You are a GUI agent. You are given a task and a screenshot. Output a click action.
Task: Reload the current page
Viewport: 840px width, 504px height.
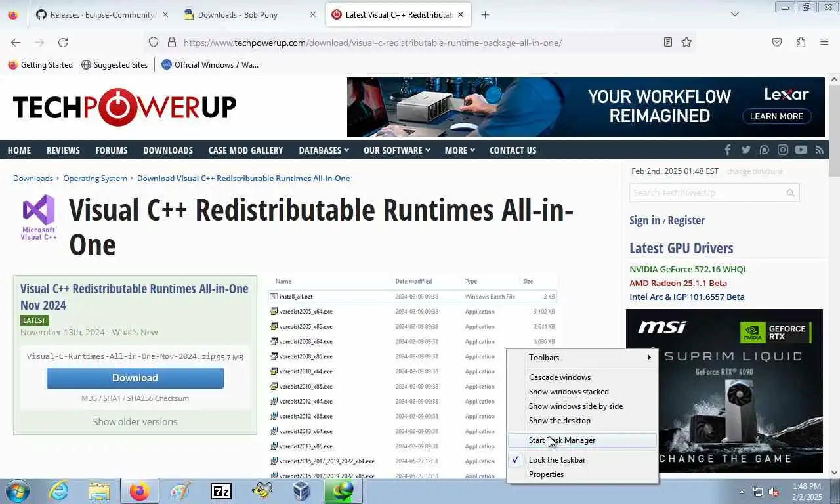(63, 42)
